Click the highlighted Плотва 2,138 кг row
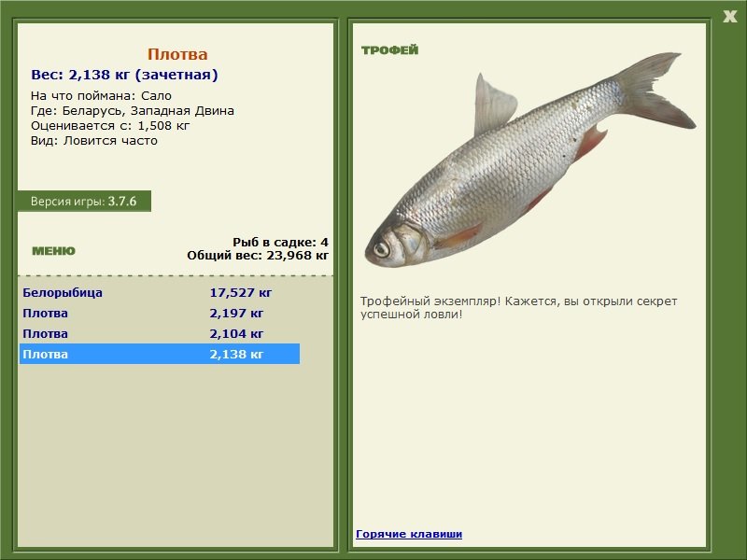Viewport: 747px width, 560px height. (x=159, y=354)
